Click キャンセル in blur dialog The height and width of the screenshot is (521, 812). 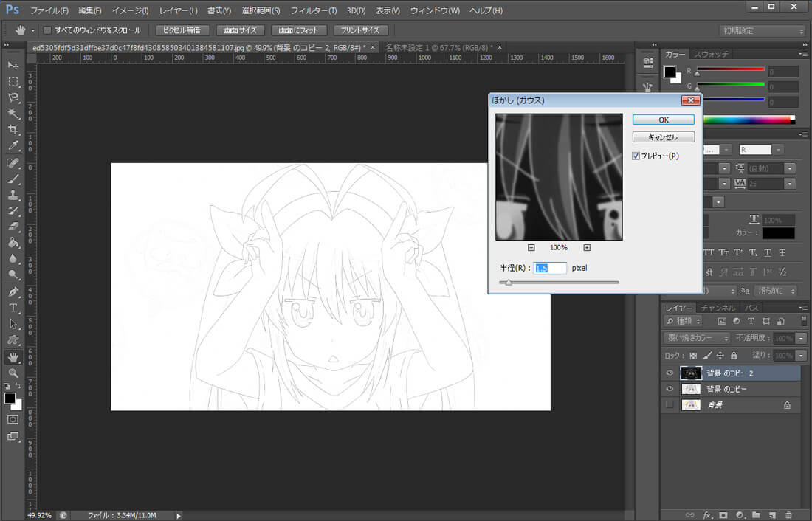coord(664,137)
